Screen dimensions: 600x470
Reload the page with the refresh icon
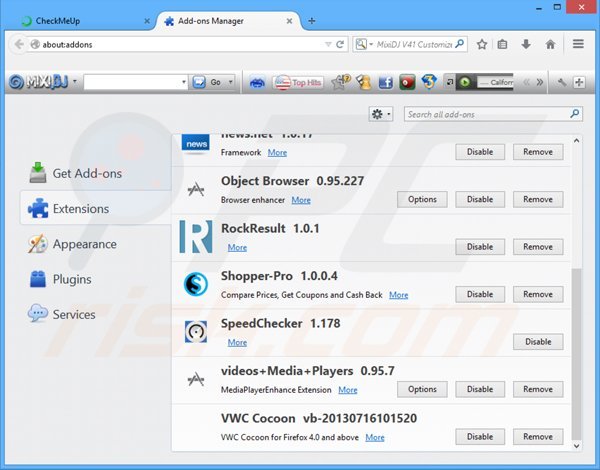coord(340,44)
